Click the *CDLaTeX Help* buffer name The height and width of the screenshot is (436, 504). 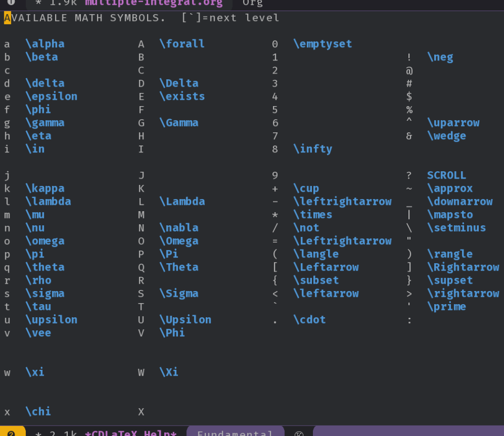pyautogui.click(x=131, y=432)
